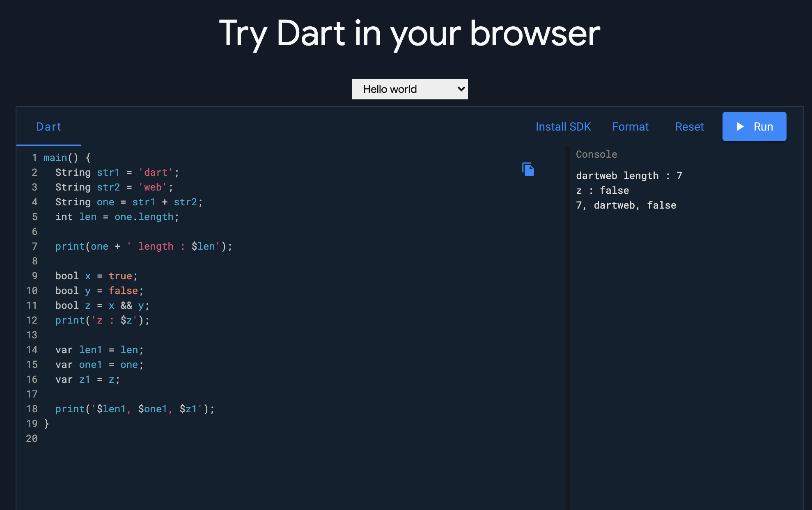The height and width of the screenshot is (510, 812).
Task: Click the copy code clipboard icon
Action: click(528, 169)
